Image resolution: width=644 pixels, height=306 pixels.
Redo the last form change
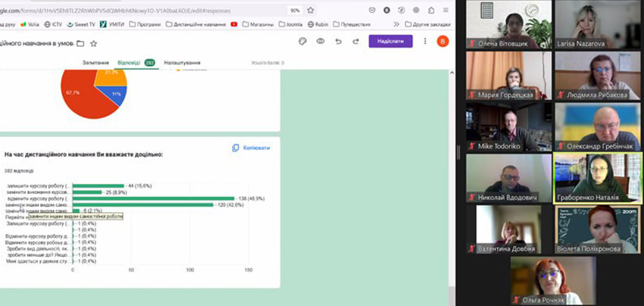point(355,41)
